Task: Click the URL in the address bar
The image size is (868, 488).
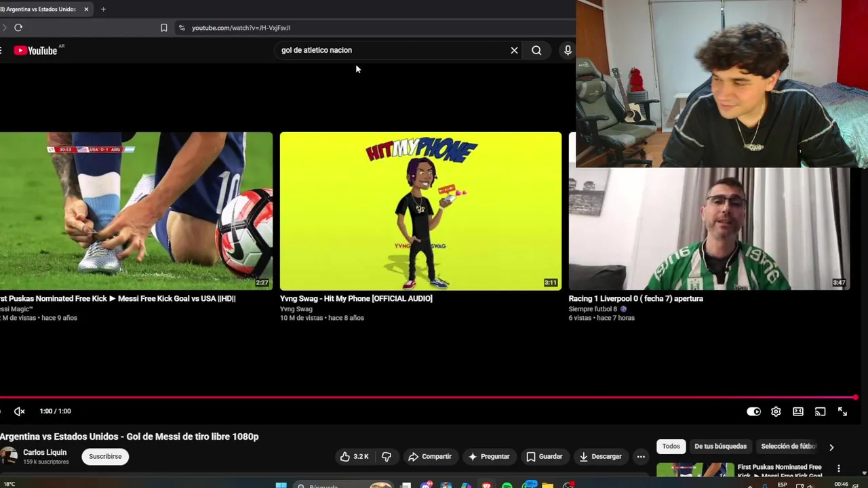Action: [x=241, y=28]
